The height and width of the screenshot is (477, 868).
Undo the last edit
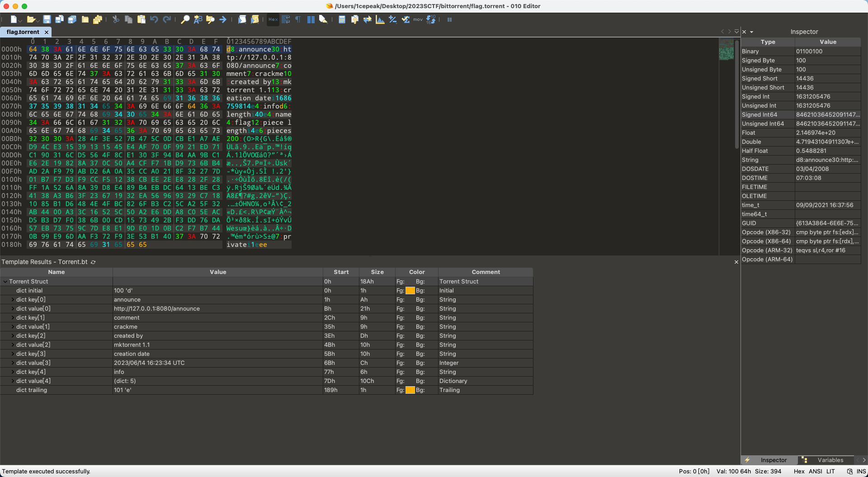154,19
